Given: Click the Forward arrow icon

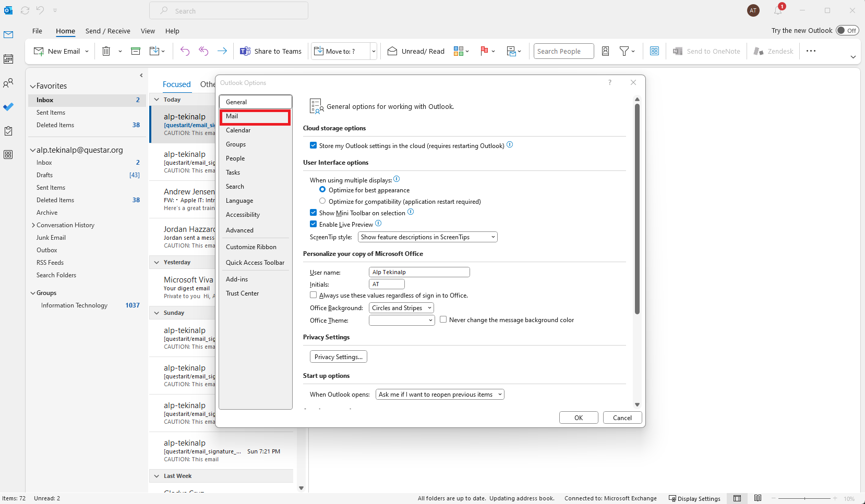Looking at the screenshot, I should click(x=222, y=51).
